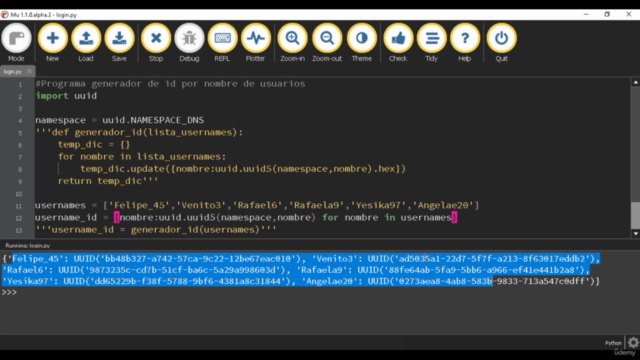Click the 'Rafaela9' key in output
The height and width of the screenshot is (360, 640).
(x=322, y=270)
